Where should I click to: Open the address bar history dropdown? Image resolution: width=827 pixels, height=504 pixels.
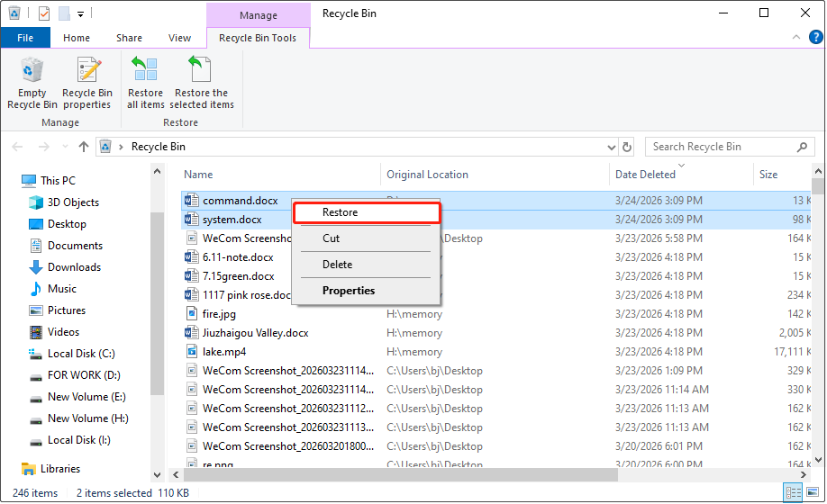click(x=612, y=147)
